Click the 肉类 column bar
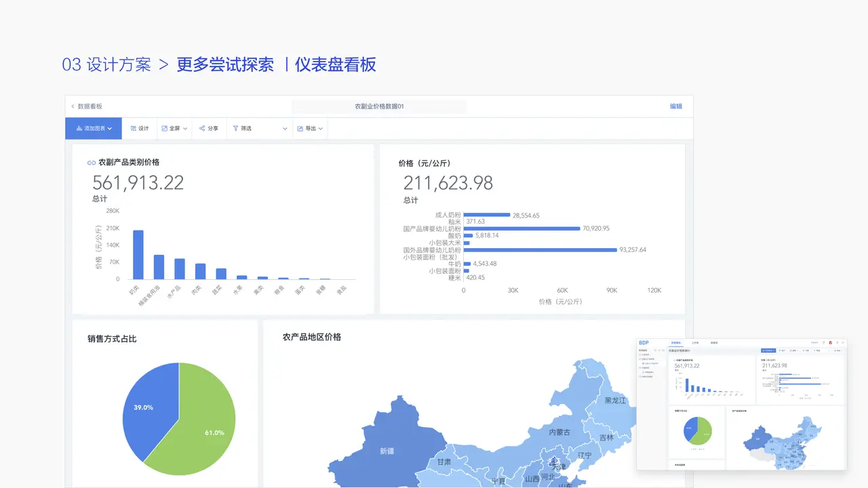 (x=200, y=271)
